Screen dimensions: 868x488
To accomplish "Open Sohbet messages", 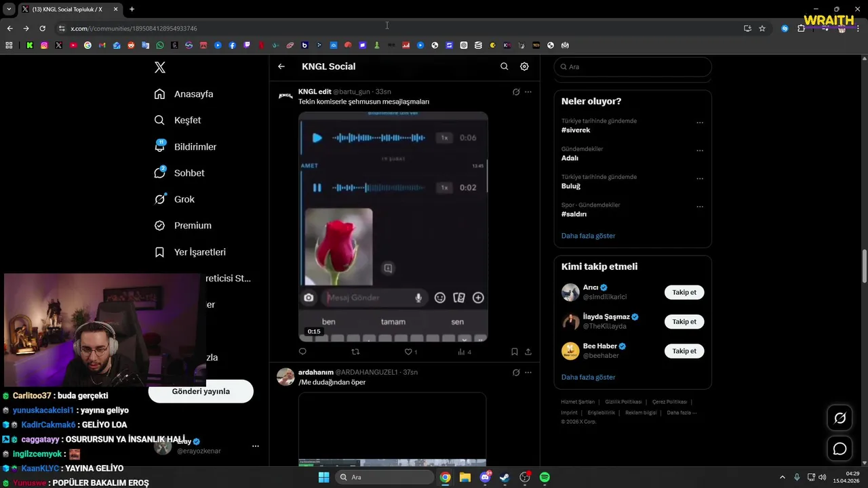I will click(x=179, y=173).
